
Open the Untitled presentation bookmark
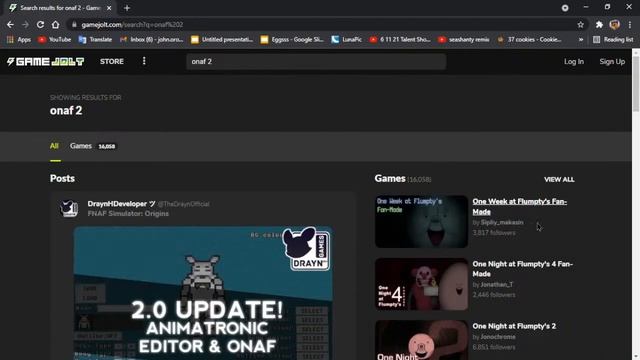[222, 40]
